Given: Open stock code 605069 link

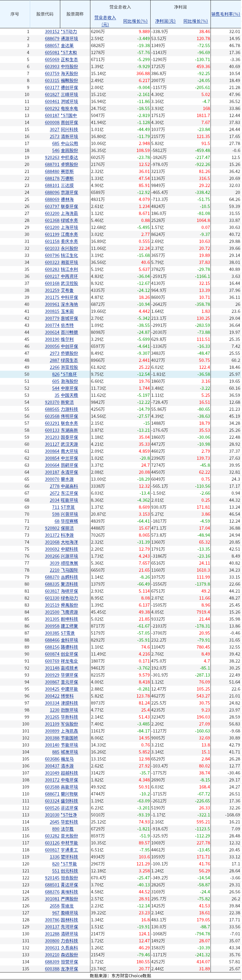Looking at the screenshot, I should 52,60.
